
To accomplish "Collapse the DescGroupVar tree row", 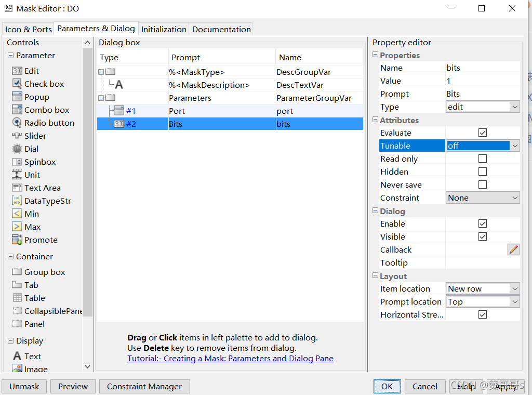I will click(101, 72).
